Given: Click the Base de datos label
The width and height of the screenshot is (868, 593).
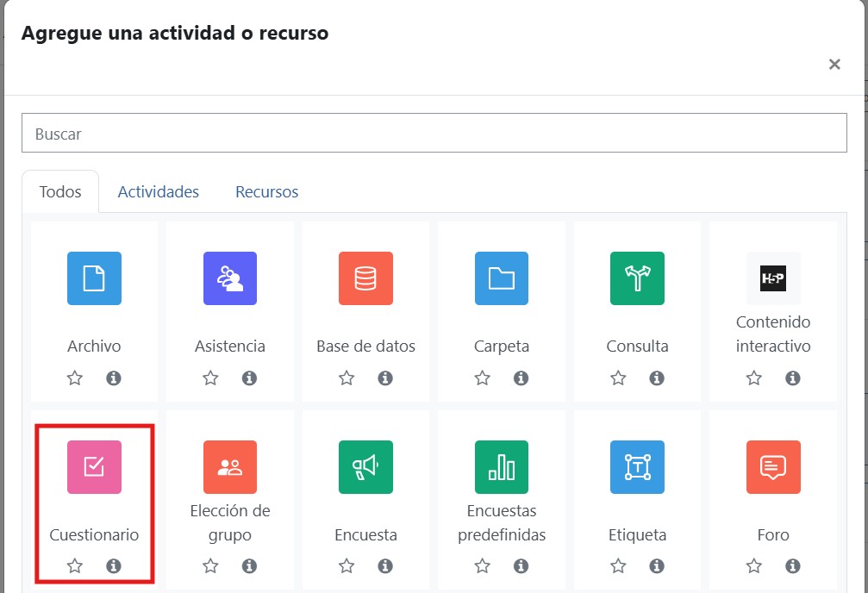Looking at the screenshot, I should [x=366, y=346].
